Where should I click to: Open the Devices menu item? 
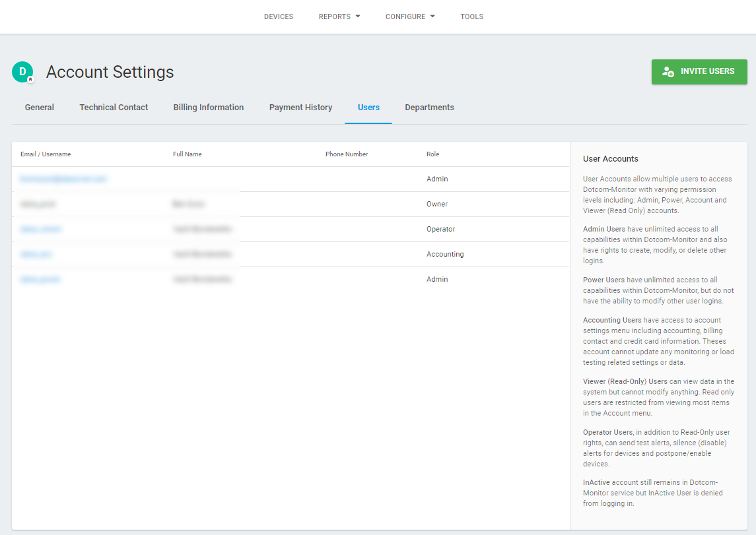coord(279,16)
